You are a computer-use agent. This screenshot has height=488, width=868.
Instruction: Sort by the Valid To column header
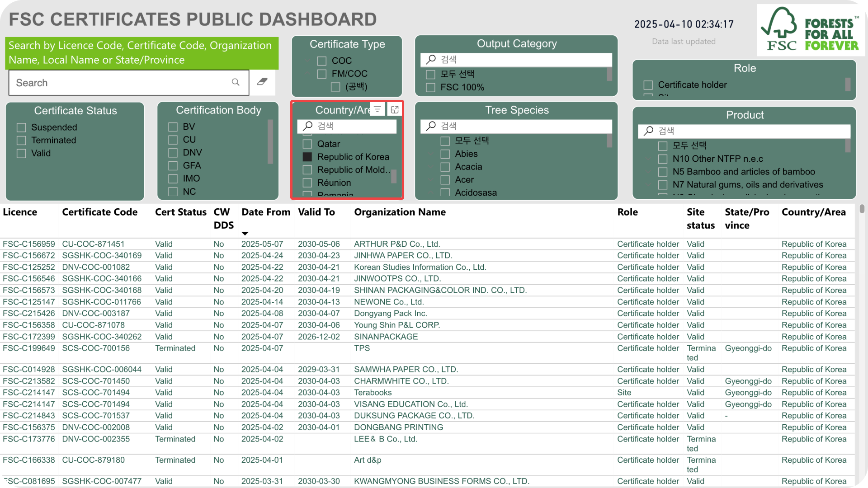tap(316, 212)
